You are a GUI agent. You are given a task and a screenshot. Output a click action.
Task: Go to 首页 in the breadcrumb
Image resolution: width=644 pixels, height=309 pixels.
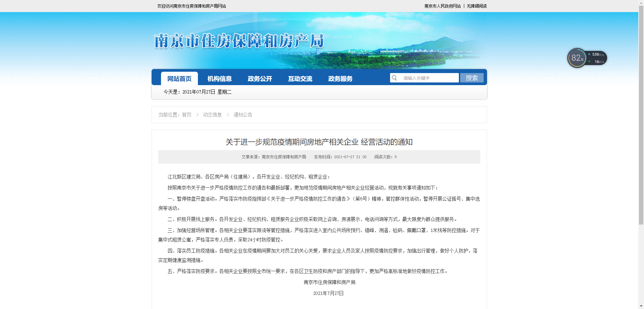pos(187,115)
